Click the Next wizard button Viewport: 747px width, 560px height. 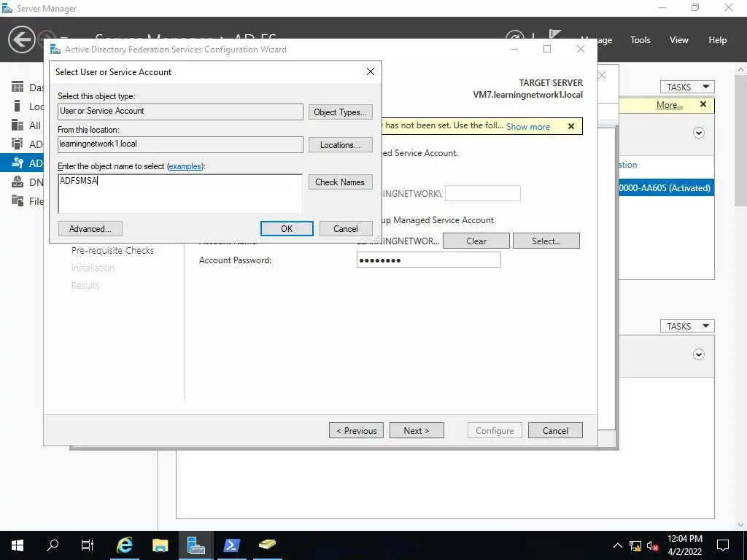click(417, 430)
